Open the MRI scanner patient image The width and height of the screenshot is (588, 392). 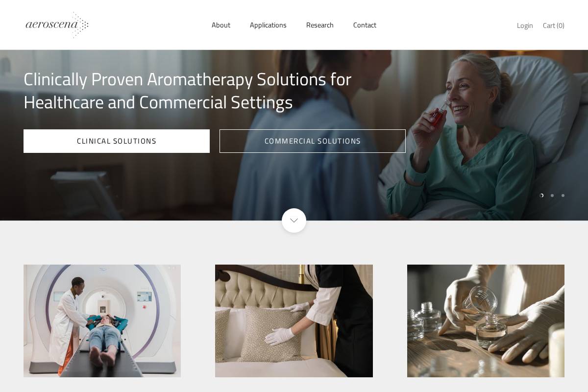(x=102, y=321)
